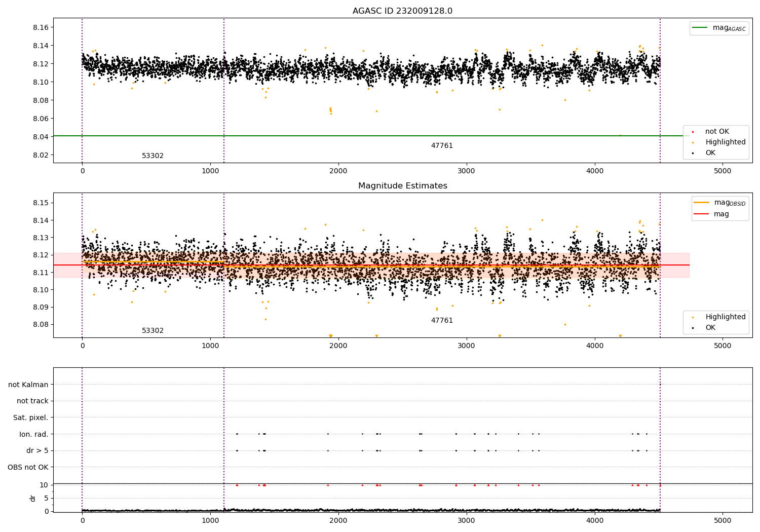Select the red 'mag' legend line
This screenshot has height=532, width=760.
pyautogui.click(x=702, y=214)
